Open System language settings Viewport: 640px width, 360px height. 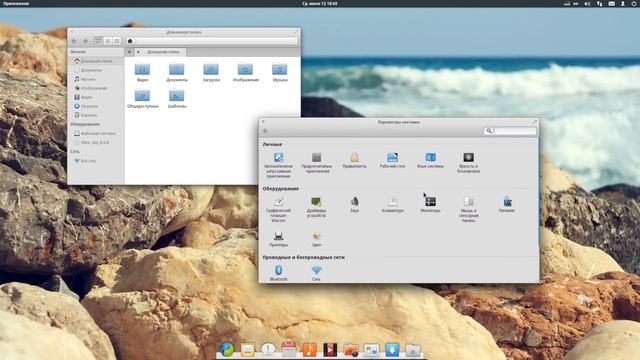(430, 160)
